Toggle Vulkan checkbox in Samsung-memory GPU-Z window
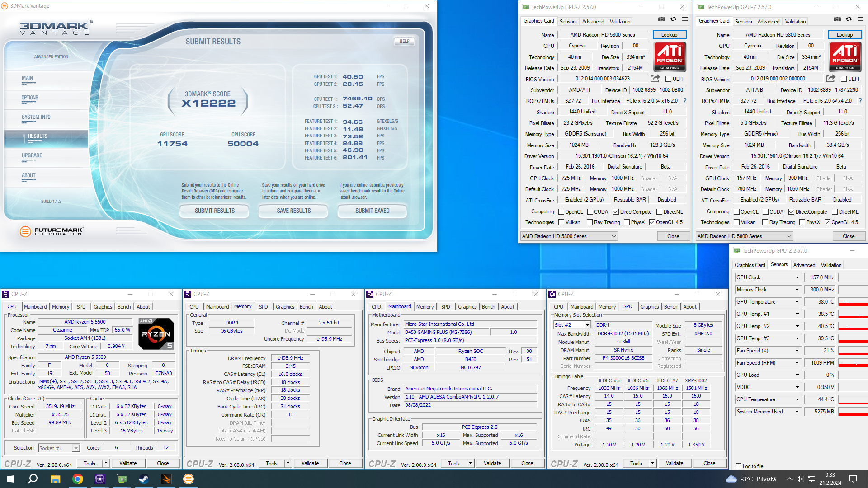The height and width of the screenshot is (488, 868). 561,222
